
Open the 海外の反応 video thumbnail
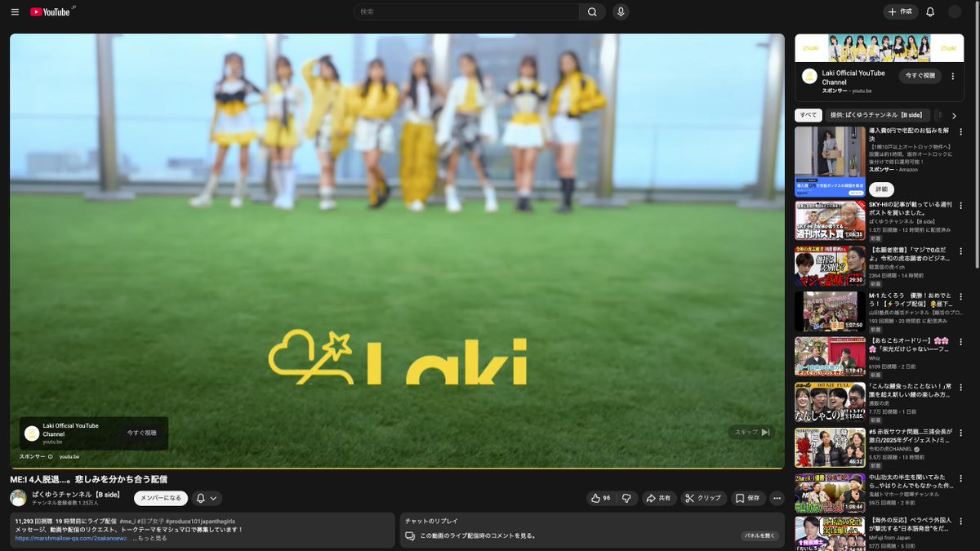point(831,533)
